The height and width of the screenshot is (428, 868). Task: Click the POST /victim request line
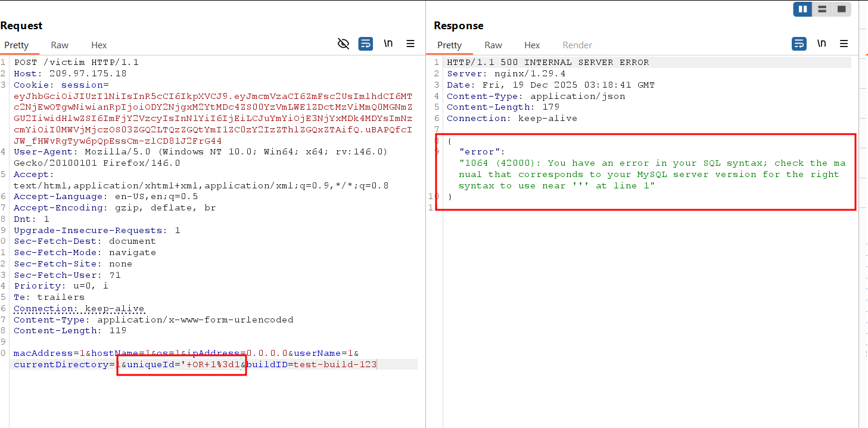(76, 62)
